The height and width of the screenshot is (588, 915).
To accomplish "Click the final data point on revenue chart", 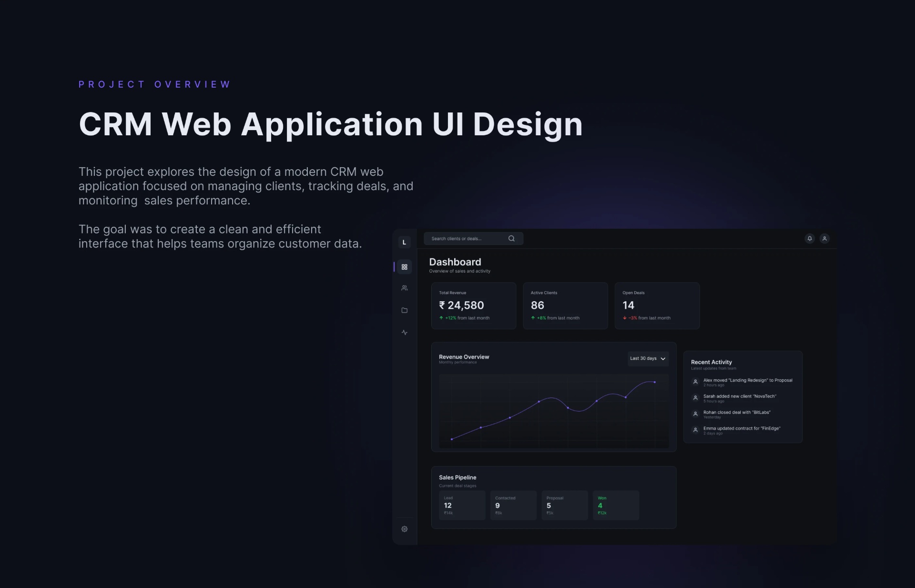I will click(655, 382).
